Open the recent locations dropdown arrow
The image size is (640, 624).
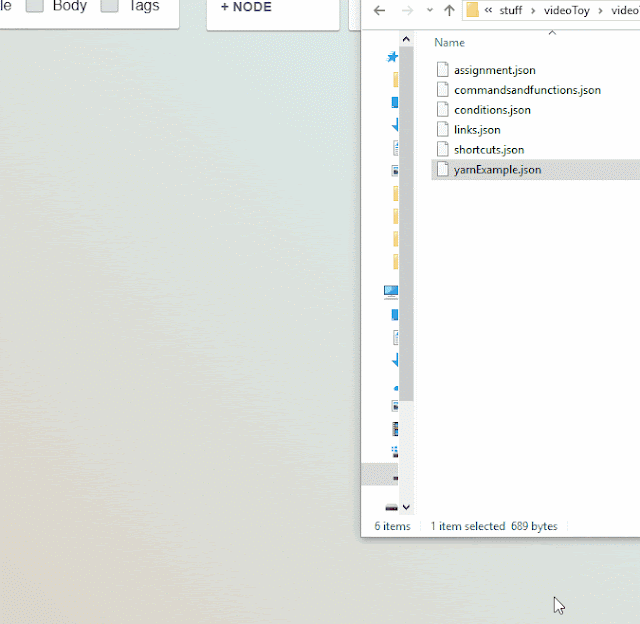[x=429, y=11]
